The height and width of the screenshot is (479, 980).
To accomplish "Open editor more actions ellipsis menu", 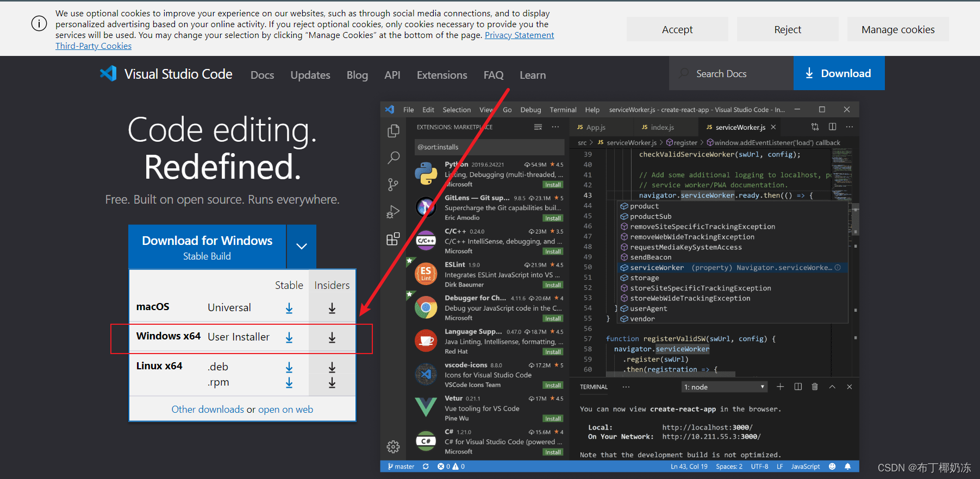I will tap(850, 127).
